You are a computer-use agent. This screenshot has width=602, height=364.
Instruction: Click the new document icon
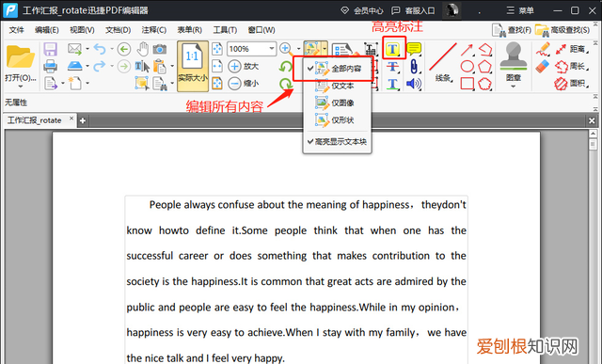[x=74, y=83]
